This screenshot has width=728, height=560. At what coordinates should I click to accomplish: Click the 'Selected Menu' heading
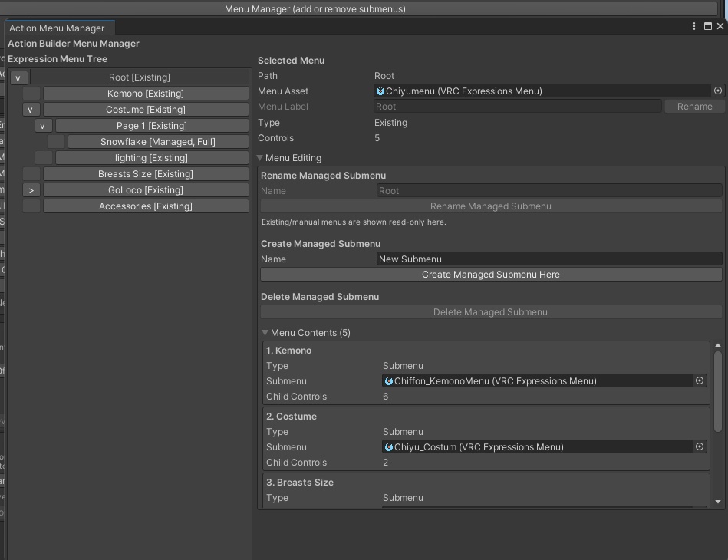pos(291,61)
